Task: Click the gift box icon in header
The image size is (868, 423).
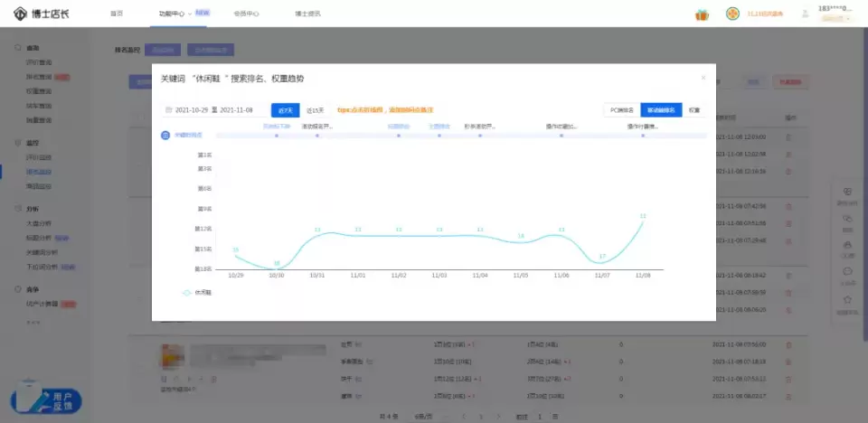Action: [x=702, y=14]
